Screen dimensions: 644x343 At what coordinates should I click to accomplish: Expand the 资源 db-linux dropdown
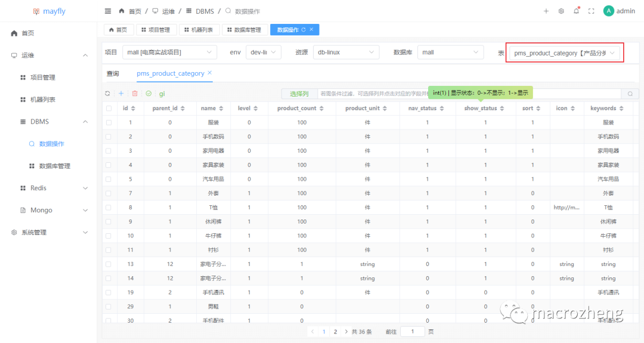[x=346, y=52]
